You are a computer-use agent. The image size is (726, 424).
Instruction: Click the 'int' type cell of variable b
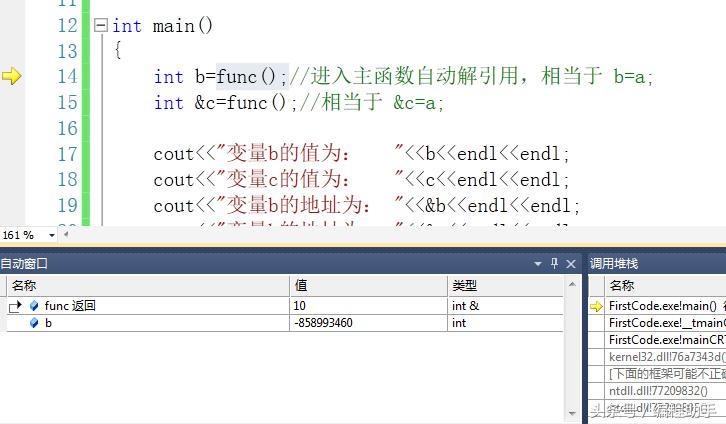[506, 323]
